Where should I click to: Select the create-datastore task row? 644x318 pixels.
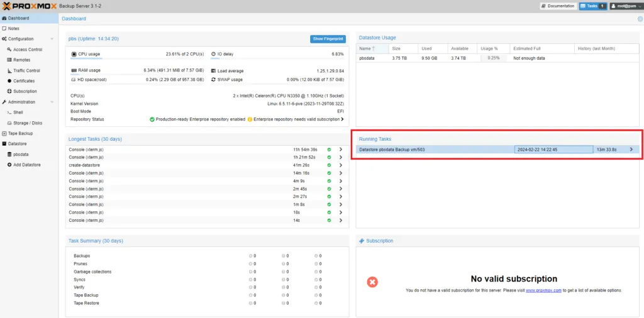207,165
